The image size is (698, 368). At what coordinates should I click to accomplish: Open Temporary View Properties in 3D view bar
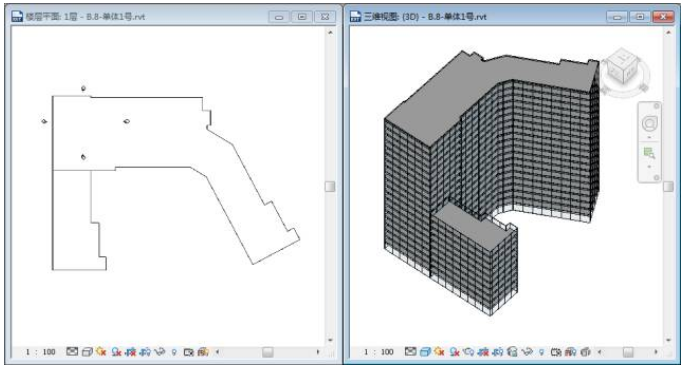click(x=556, y=352)
